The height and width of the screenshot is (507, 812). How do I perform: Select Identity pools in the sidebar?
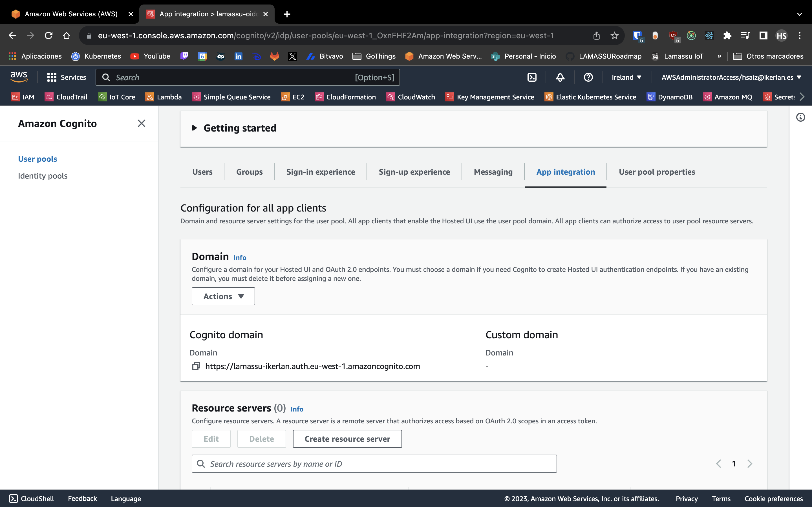pyautogui.click(x=43, y=175)
